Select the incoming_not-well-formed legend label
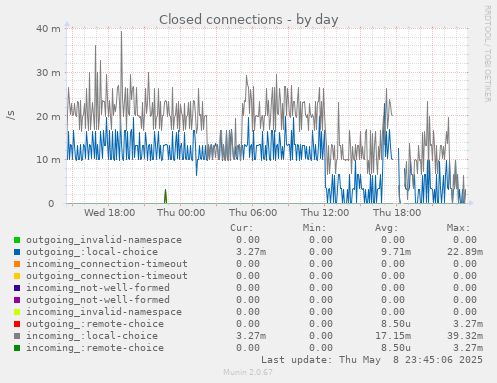Viewport: 497px width, 383px height. (98, 288)
